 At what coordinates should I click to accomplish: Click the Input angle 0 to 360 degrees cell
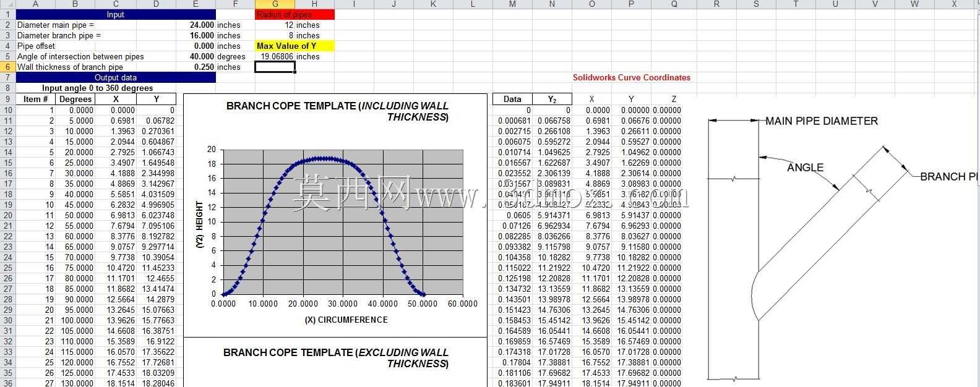(x=97, y=88)
